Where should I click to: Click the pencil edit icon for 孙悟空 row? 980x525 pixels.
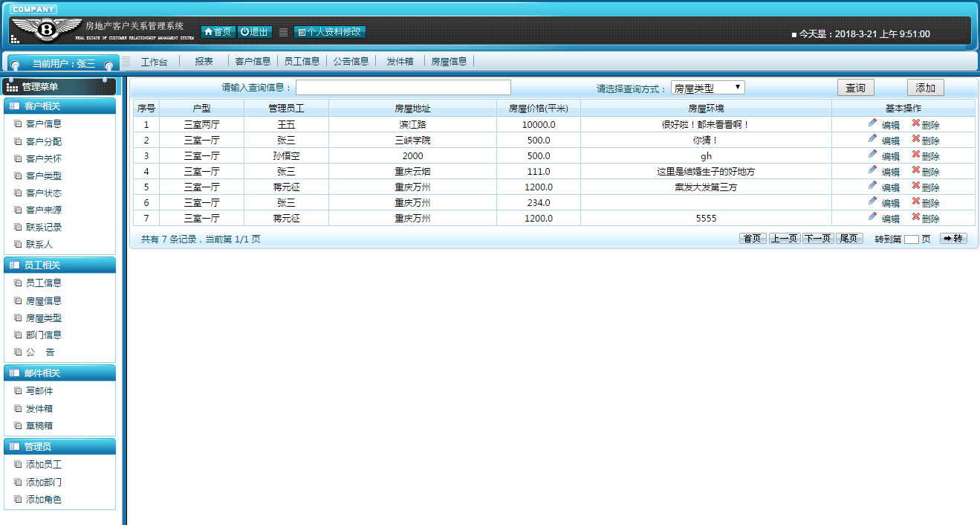coord(872,155)
